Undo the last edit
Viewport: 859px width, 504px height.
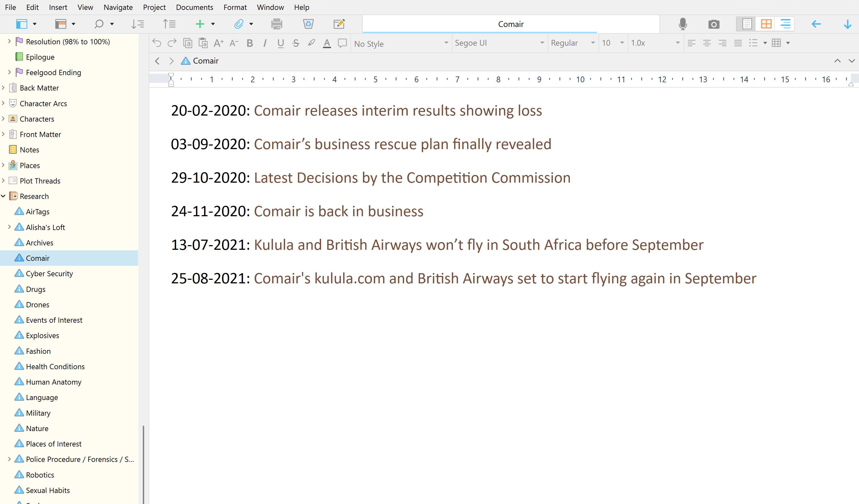[x=157, y=43]
